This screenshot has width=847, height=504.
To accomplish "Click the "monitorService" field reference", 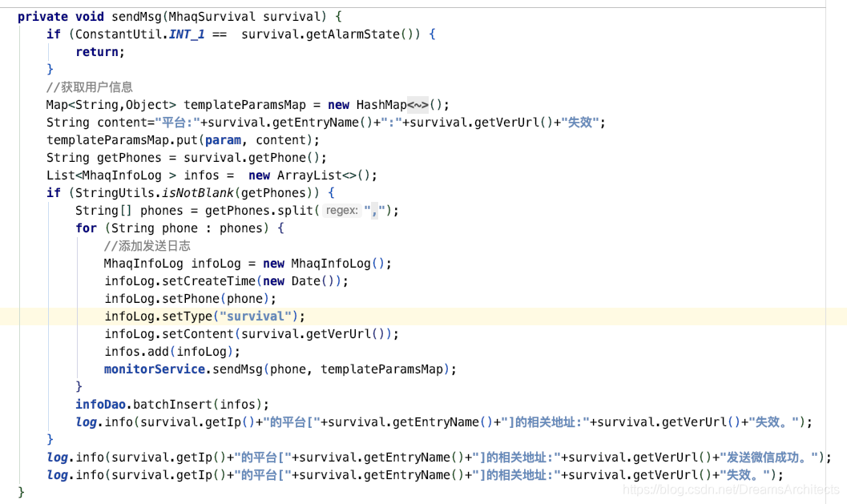I will (155, 369).
